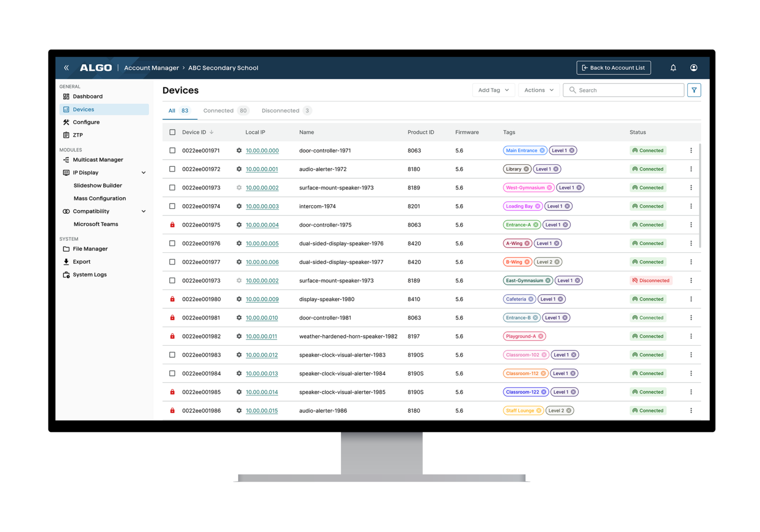This screenshot has height=532, width=760.
Task: Open the notifications bell
Action: (x=673, y=68)
